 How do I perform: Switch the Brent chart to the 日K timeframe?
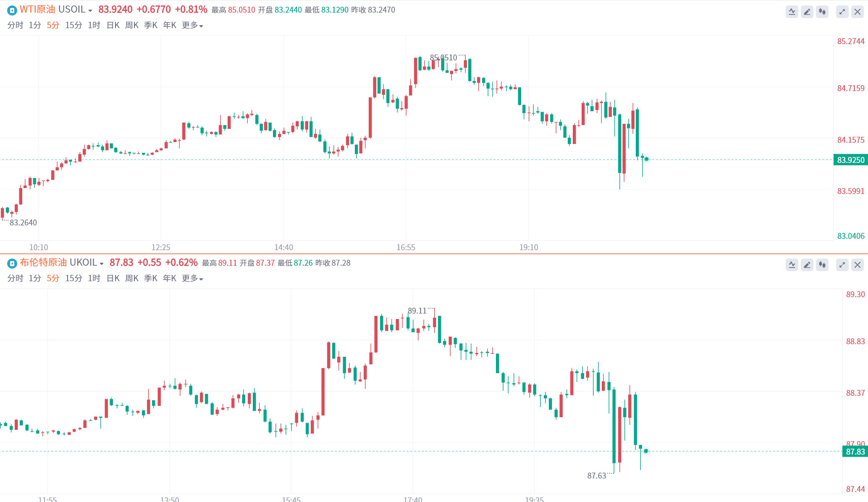(x=113, y=279)
